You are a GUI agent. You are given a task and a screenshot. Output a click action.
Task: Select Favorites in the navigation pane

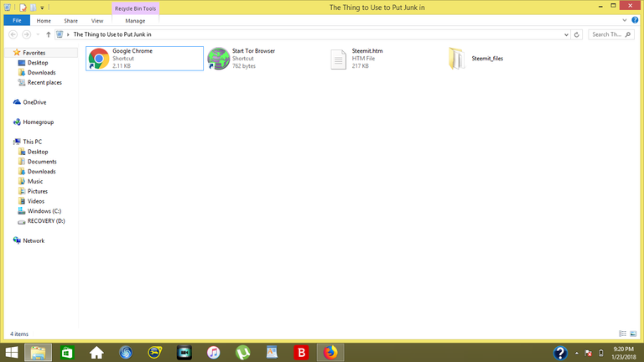click(x=34, y=53)
